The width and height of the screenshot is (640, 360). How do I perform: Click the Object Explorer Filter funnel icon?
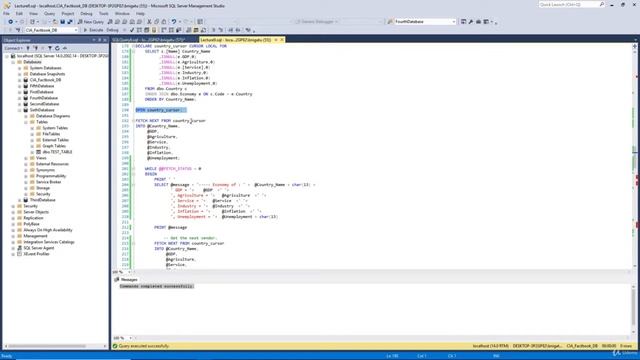pos(50,48)
